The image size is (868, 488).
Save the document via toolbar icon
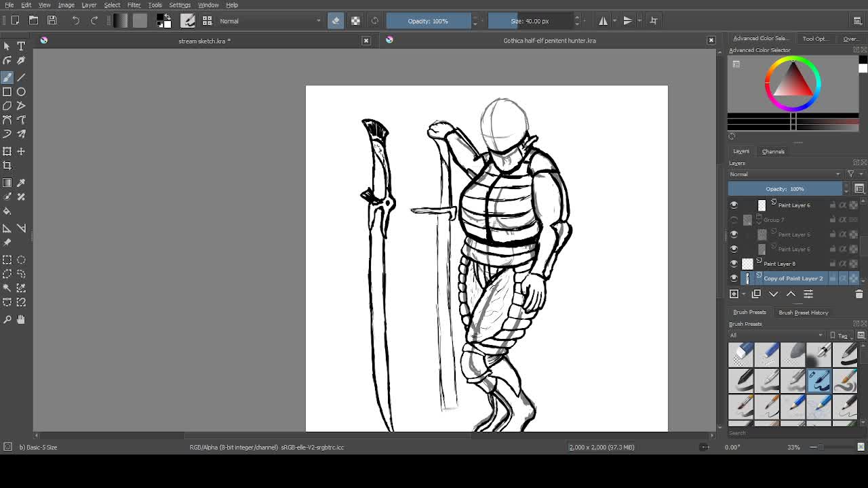click(x=52, y=21)
